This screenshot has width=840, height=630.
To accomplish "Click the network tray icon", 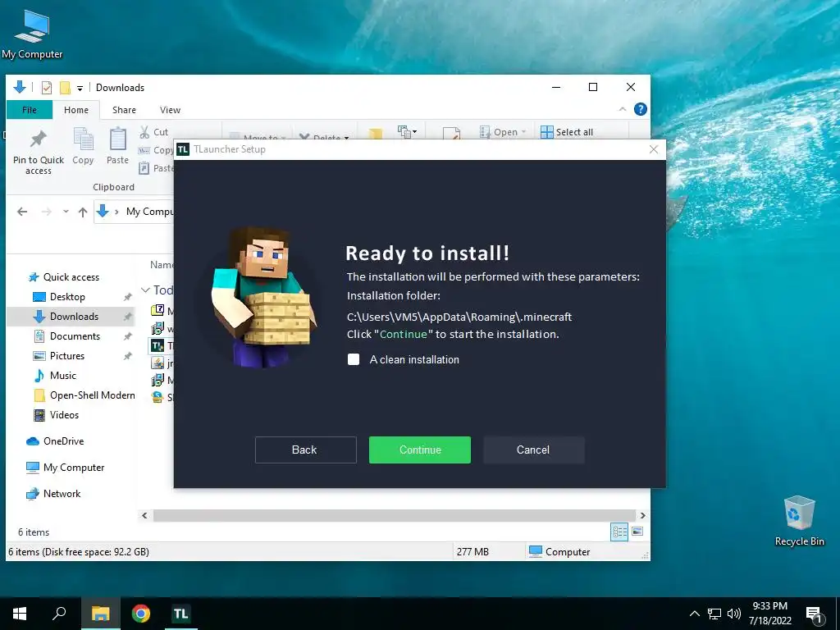I will point(714,614).
